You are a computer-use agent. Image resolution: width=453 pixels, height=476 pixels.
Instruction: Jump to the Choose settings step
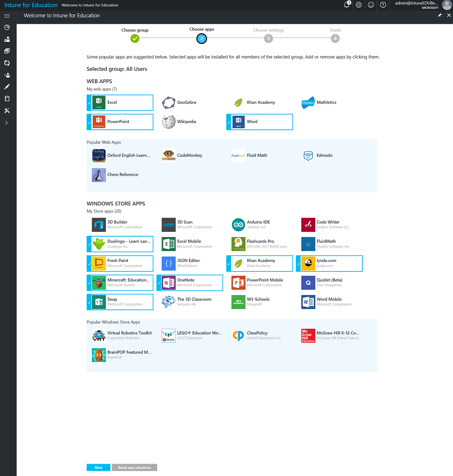(269, 38)
